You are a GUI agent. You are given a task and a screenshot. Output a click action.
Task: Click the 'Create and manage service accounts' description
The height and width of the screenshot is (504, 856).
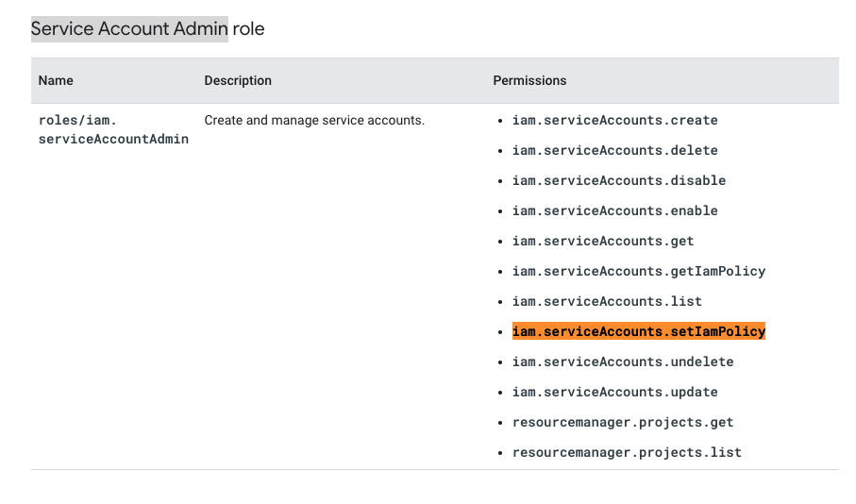(314, 121)
